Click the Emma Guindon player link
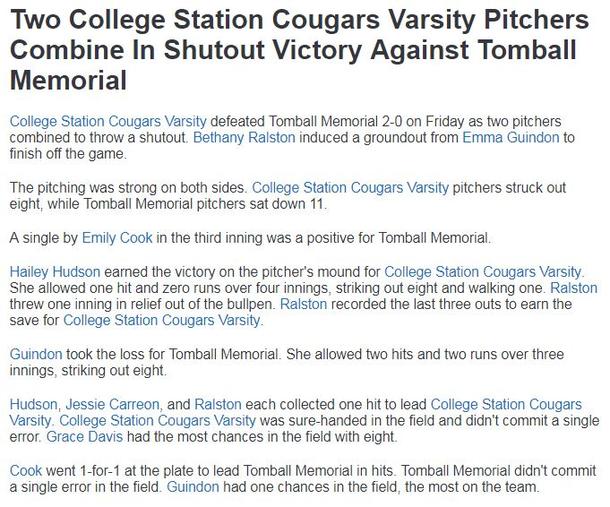This screenshot has width=610, height=507. point(505,137)
